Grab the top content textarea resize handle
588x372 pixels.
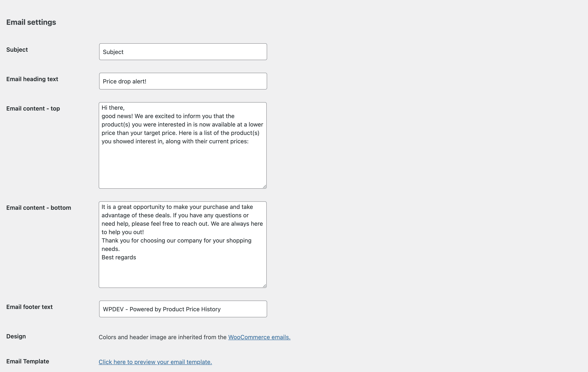point(264,186)
